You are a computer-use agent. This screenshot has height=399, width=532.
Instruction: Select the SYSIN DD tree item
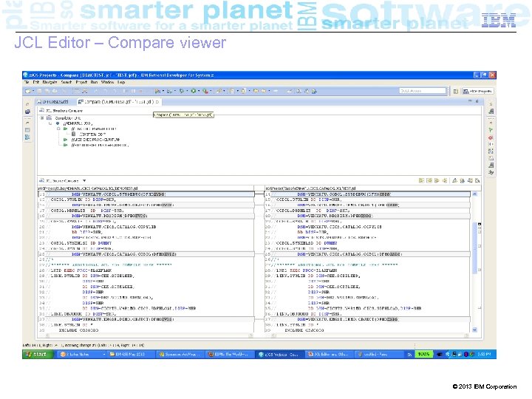point(92,134)
